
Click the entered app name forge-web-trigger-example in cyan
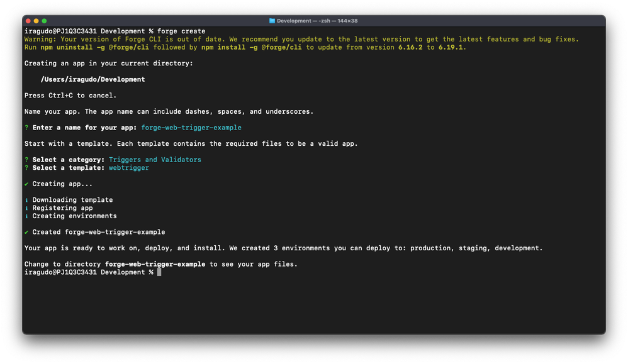point(191,128)
